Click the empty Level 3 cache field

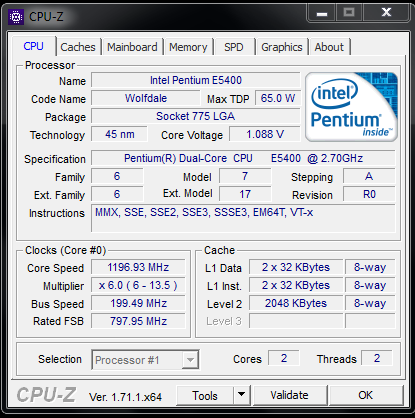click(296, 321)
